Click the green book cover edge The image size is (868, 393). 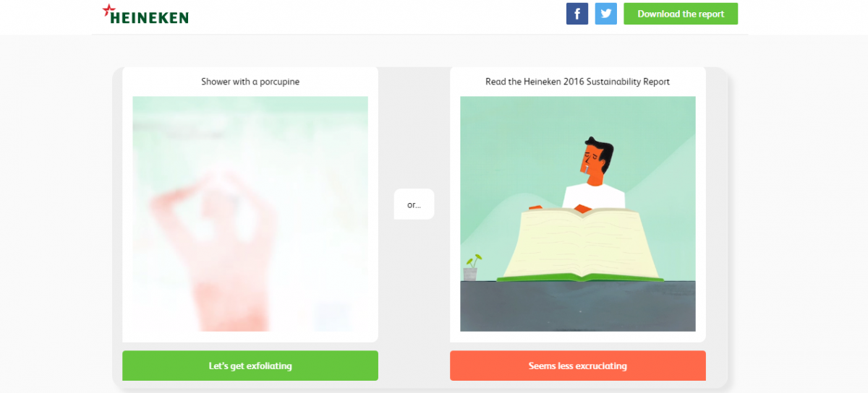click(580, 279)
